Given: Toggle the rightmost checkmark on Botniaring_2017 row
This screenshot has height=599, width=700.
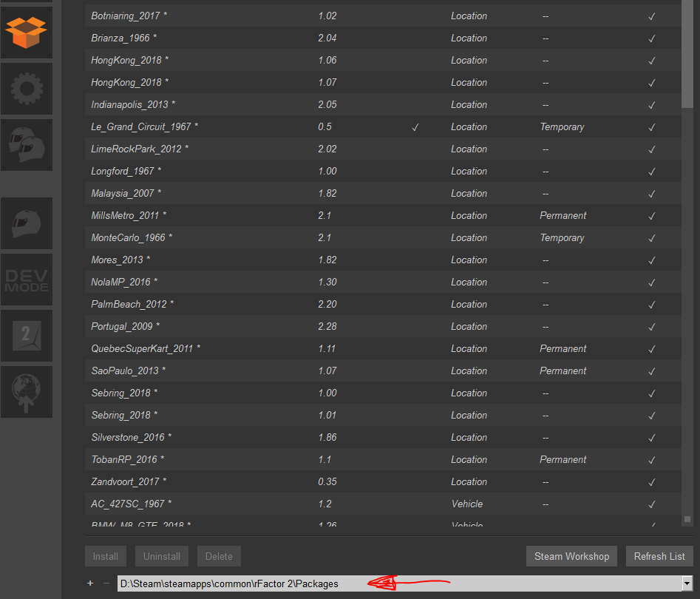Looking at the screenshot, I should 651,16.
